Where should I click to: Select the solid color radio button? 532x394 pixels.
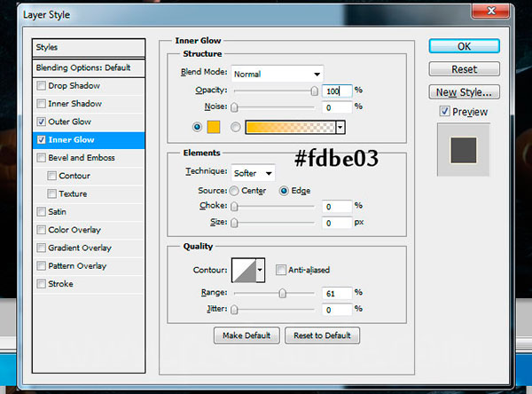[197, 127]
